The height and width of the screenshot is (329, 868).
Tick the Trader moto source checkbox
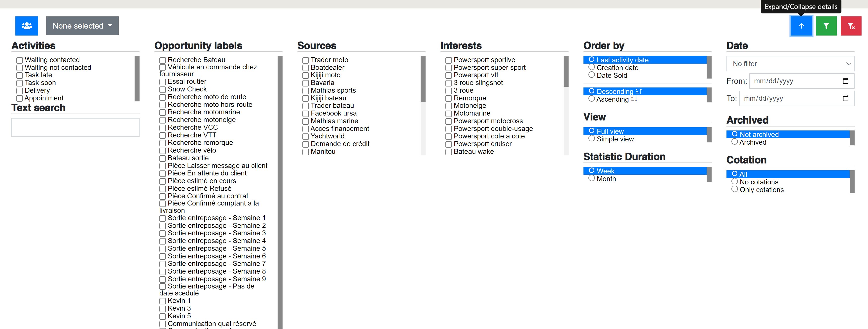click(306, 60)
